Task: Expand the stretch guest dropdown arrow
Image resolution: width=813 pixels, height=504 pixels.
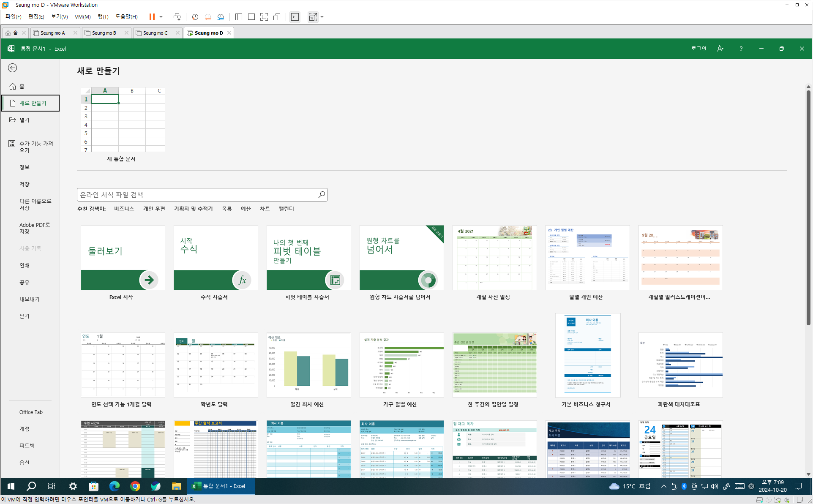Action: (x=322, y=17)
